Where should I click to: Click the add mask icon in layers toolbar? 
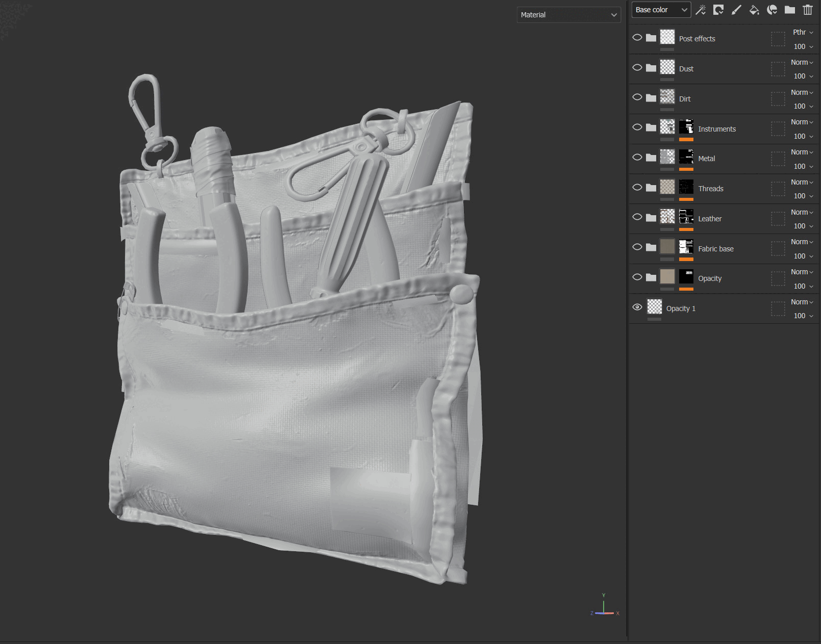click(718, 10)
